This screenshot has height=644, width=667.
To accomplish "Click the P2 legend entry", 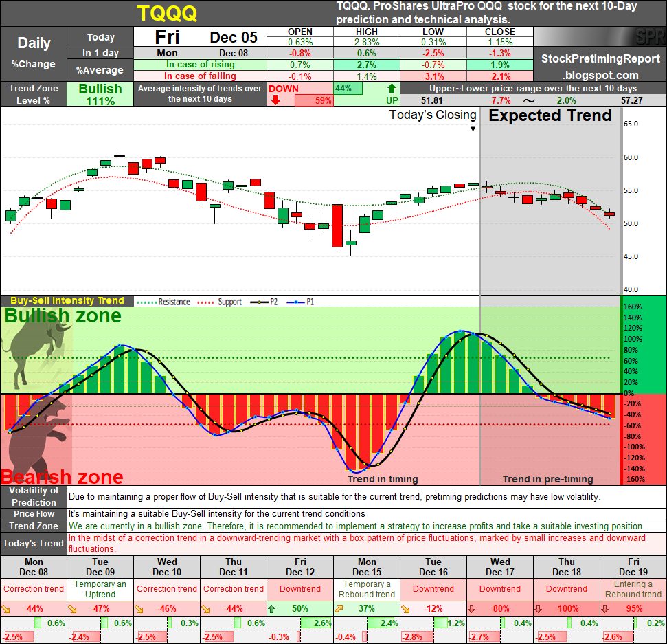I will (x=264, y=302).
